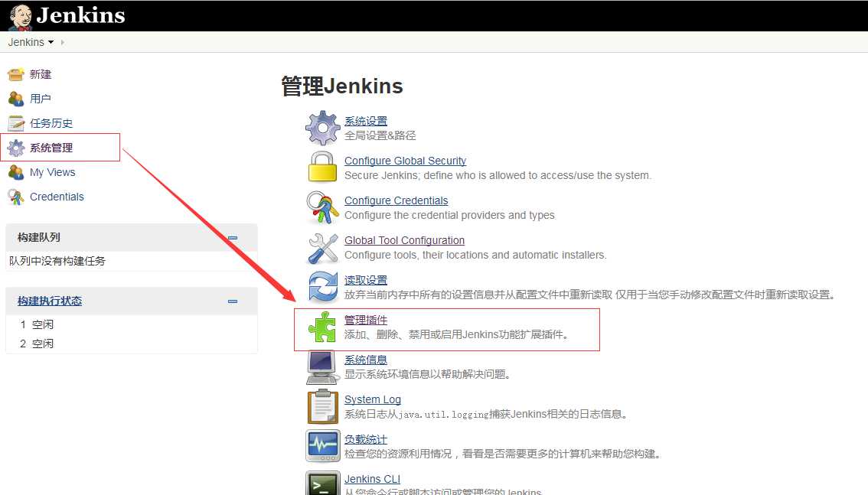Click the 新建 new item icon
The width and height of the screenshot is (868, 495).
point(16,74)
